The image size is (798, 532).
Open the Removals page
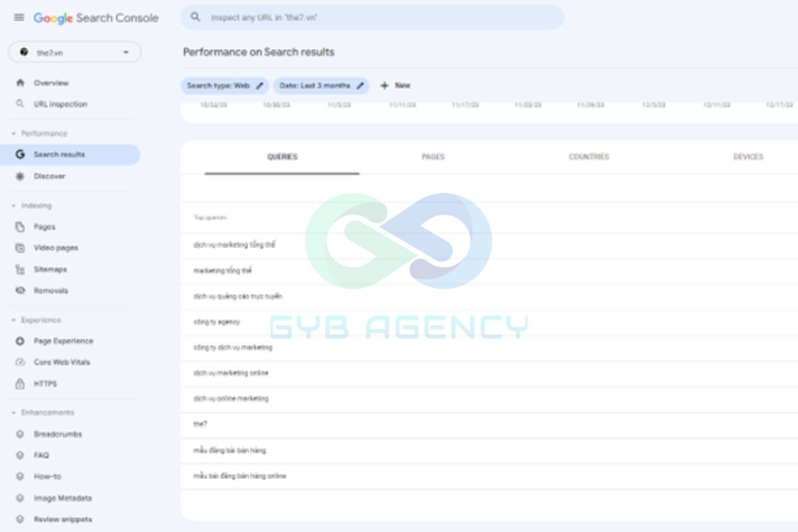51,291
